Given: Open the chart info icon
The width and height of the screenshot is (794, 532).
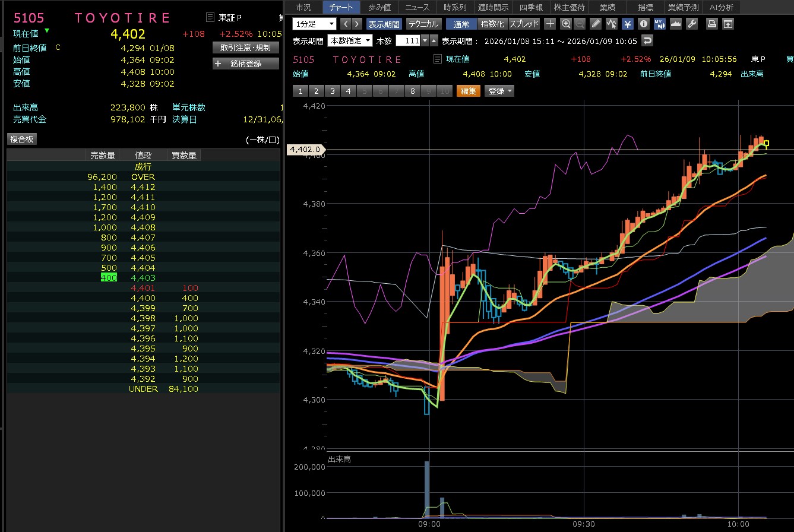Looking at the screenshot, I should pyautogui.click(x=643, y=24).
